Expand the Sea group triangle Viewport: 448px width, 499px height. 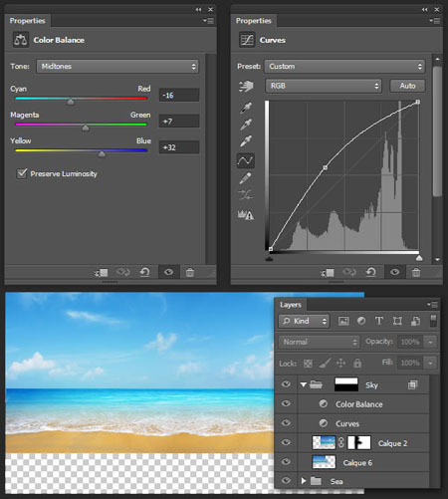pos(304,481)
